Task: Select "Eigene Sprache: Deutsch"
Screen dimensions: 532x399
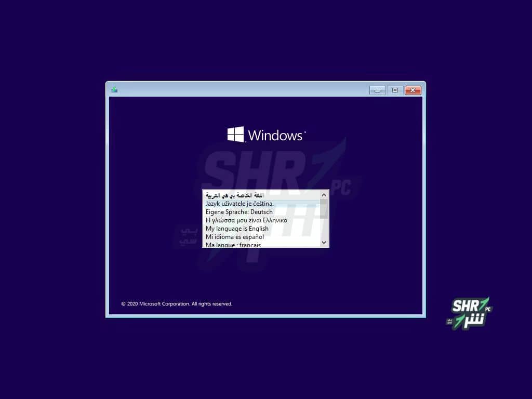Action: point(262,212)
